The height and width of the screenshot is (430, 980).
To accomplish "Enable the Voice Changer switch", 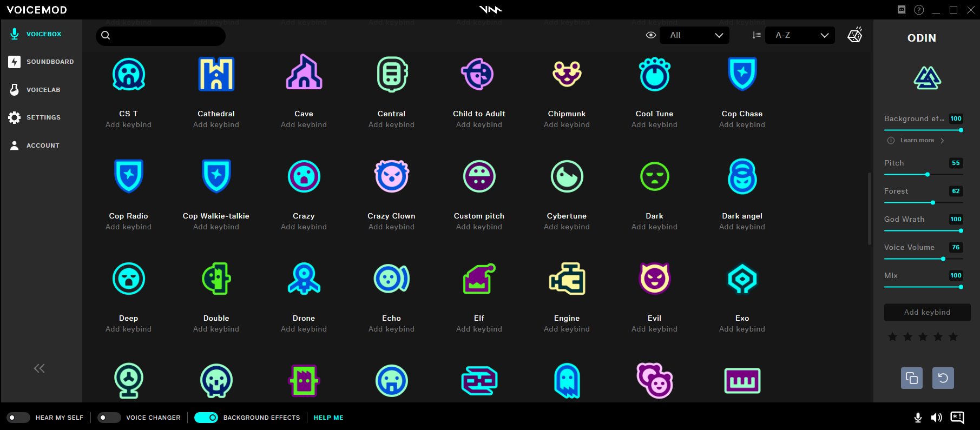I will point(109,418).
